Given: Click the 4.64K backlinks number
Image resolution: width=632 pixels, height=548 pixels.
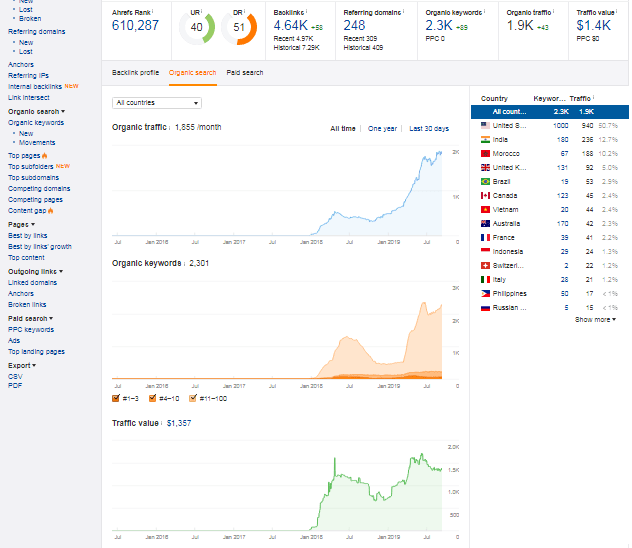Looking at the screenshot, I should pyautogui.click(x=291, y=26).
